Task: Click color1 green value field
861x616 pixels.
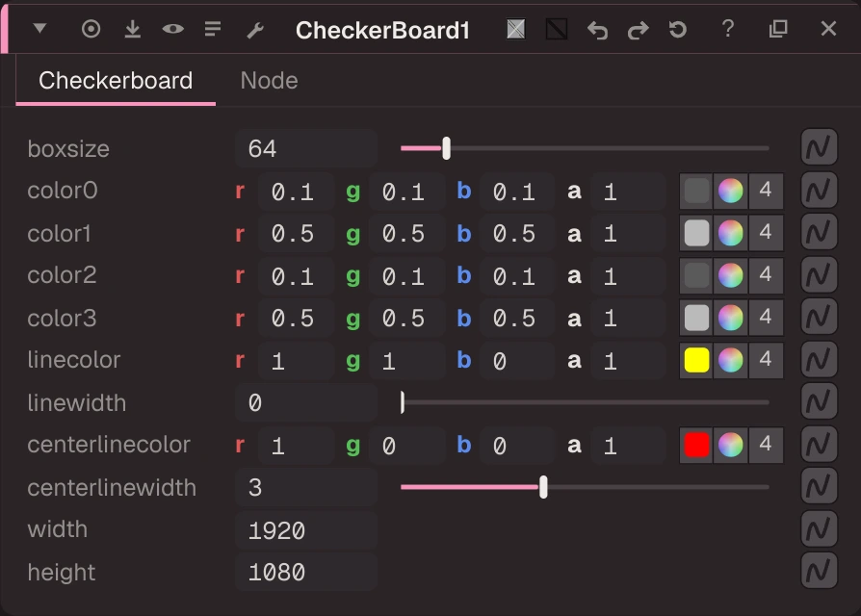Action: (406, 234)
